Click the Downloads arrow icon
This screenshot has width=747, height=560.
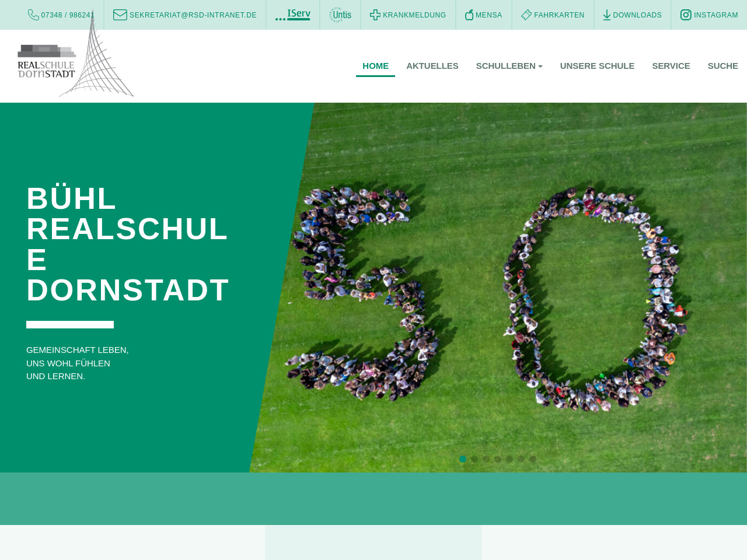pyautogui.click(x=607, y=15)
